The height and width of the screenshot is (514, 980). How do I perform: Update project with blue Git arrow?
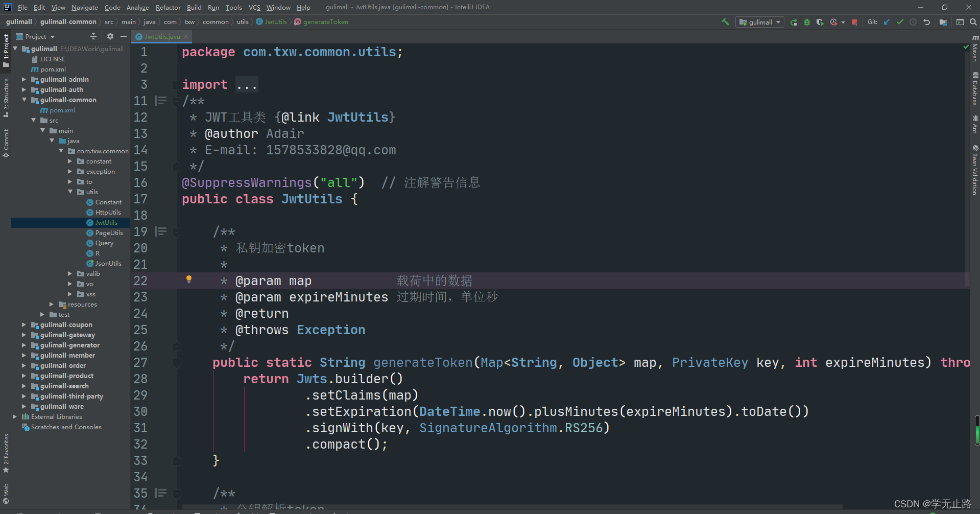(x=887, y=22)
